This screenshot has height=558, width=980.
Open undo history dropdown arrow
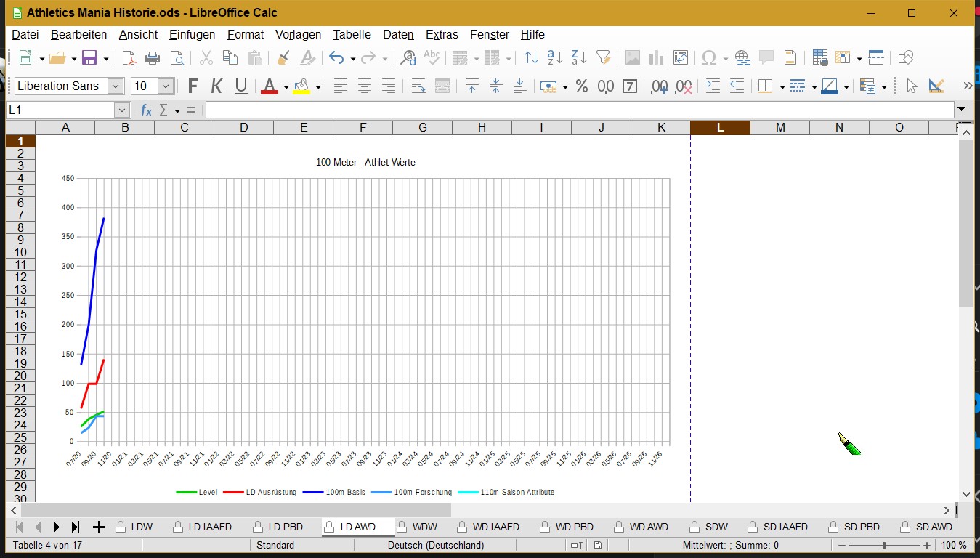click(353, 59)
